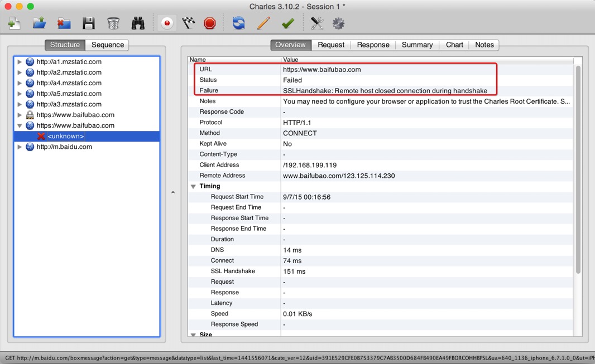This screenshot has height=364, width=595.
Task: Edit the request with the pencil icon
Action: tap(263, 23)
